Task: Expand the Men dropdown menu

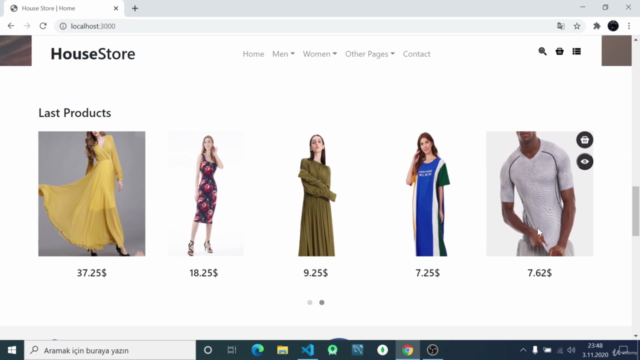Action: (x=283, y=54)
